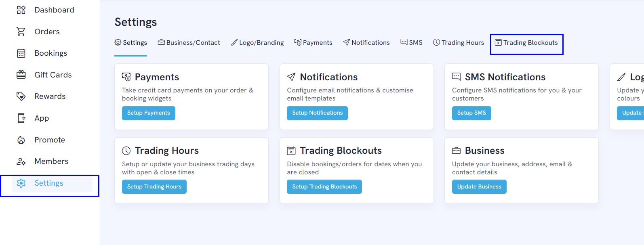Click the Members icon in sidebar
This screenshot has height=245, width=644.
(21, 161)
